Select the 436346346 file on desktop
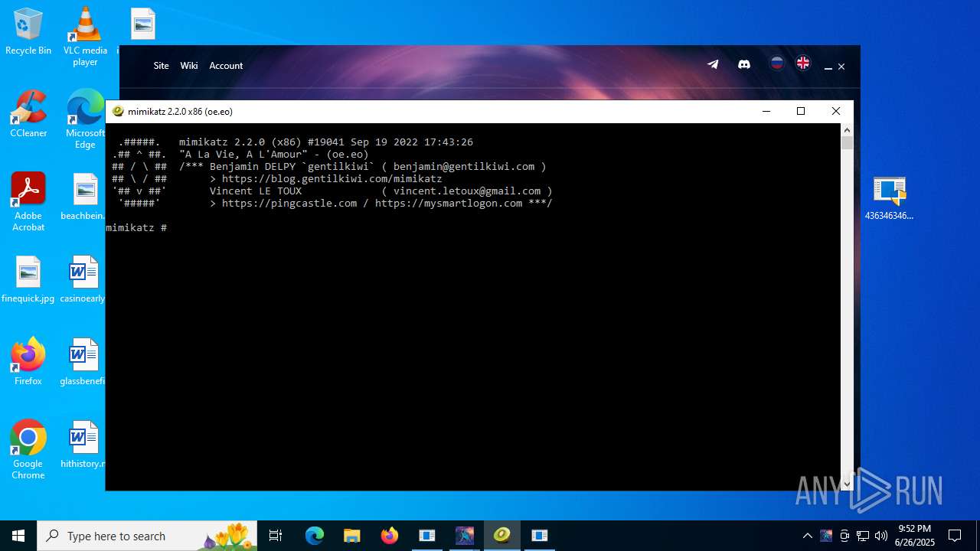The width and height of the screenshot is (980, 551). coord(889,197)
